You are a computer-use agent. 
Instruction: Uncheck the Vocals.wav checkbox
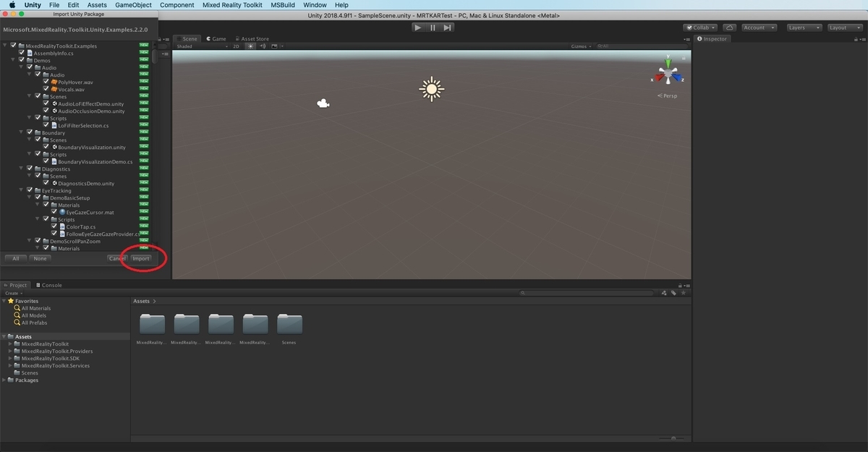[x=46, y=90]
